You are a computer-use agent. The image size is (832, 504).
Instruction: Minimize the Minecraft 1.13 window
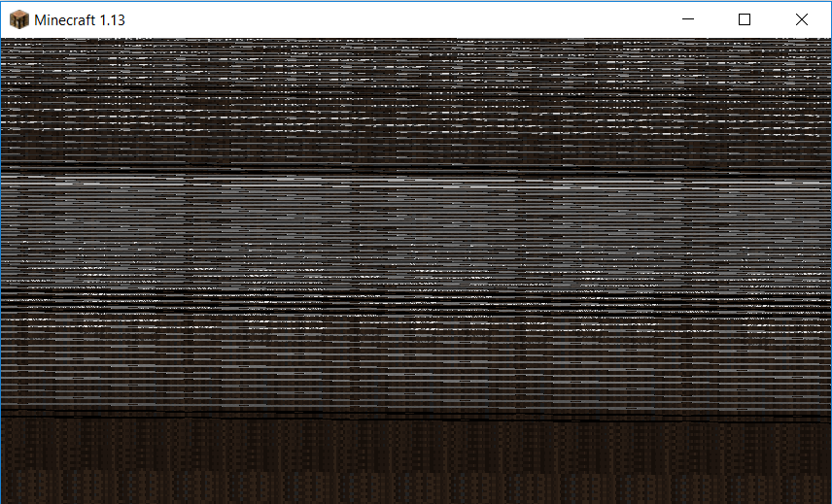click(x=688, y=19)
